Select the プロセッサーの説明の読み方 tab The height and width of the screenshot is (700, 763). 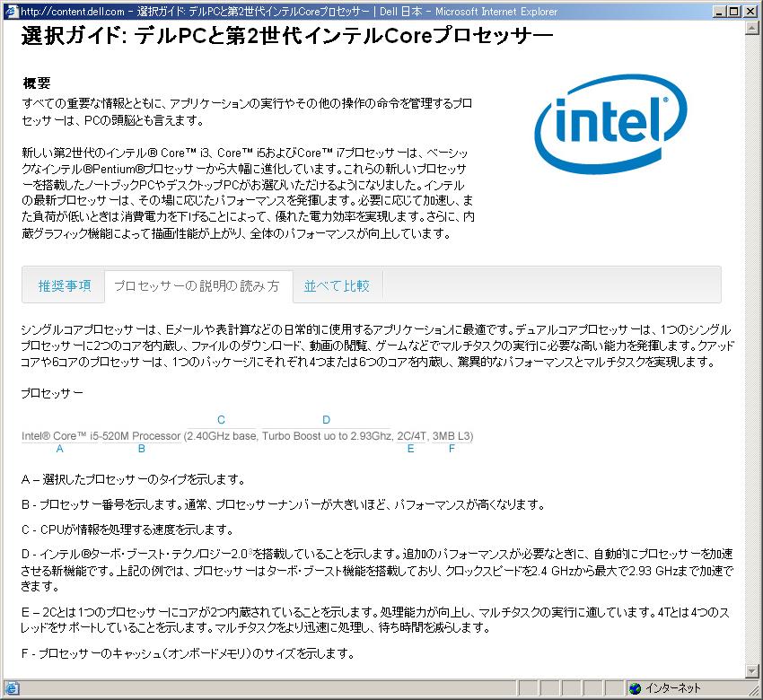point(197,286)
